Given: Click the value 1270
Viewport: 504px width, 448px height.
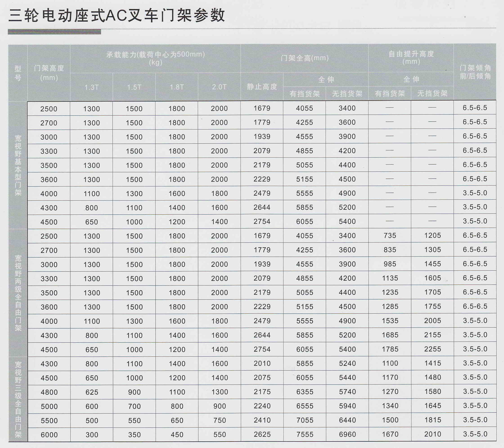Looking at the screenshot, I should 390,391.
